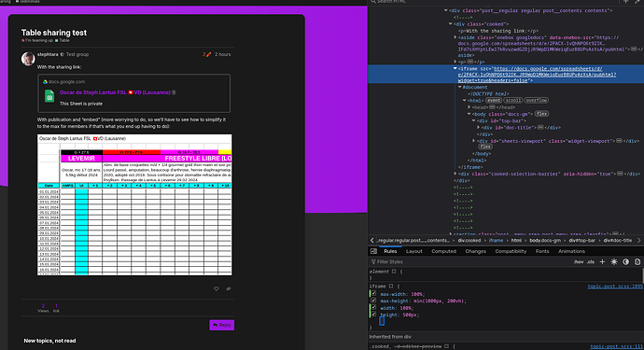The image size is (644, 350).
Task: Click the ellipsis badge in the aside node
Action: click(635, 49)
